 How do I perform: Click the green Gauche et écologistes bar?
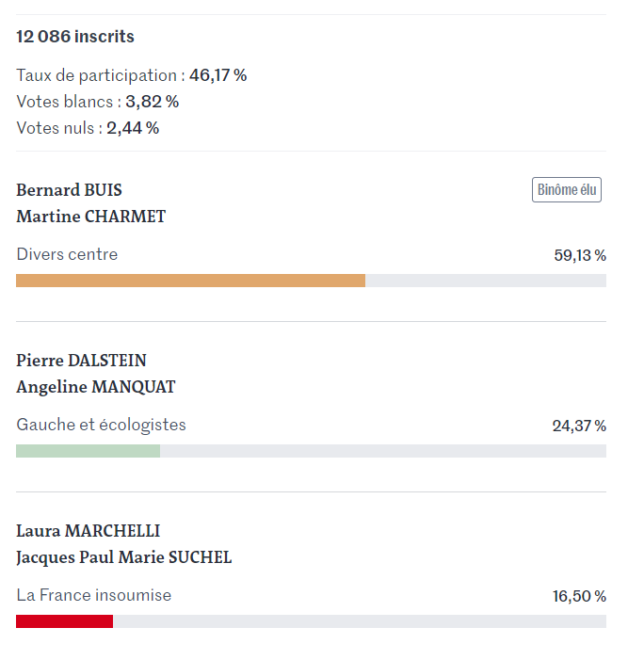88,451
